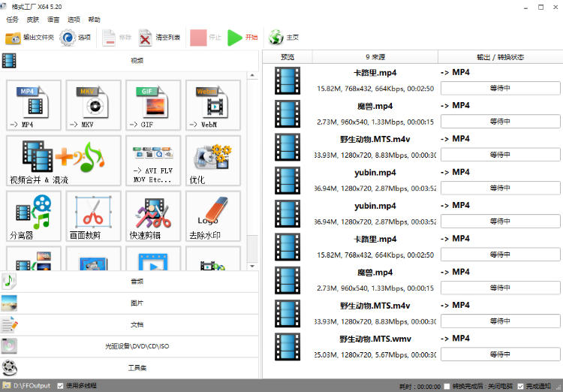This screenshot has height=392, width=563.
Task: Open the 皮肤 skin menu
Action: [32, 20]
